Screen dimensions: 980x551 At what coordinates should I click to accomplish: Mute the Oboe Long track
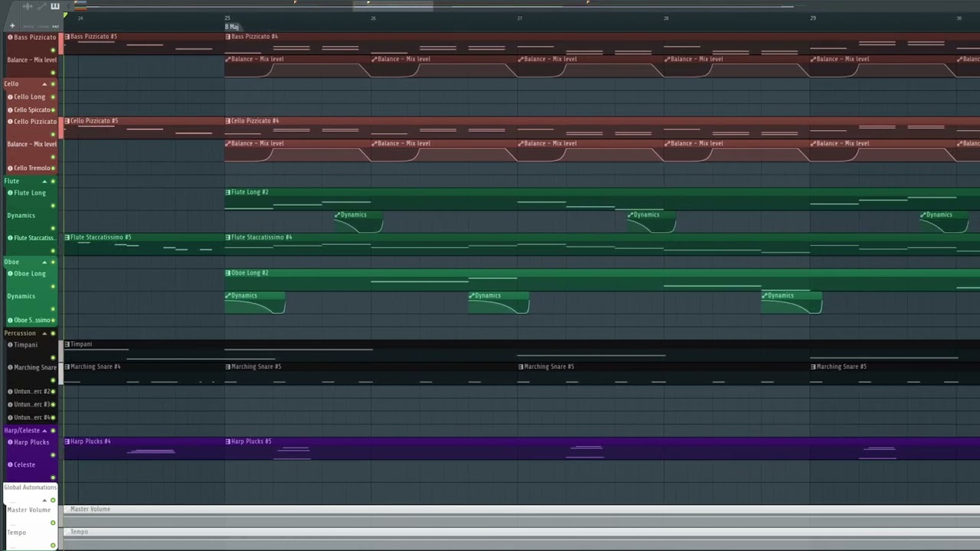click(x=53, y=286)
